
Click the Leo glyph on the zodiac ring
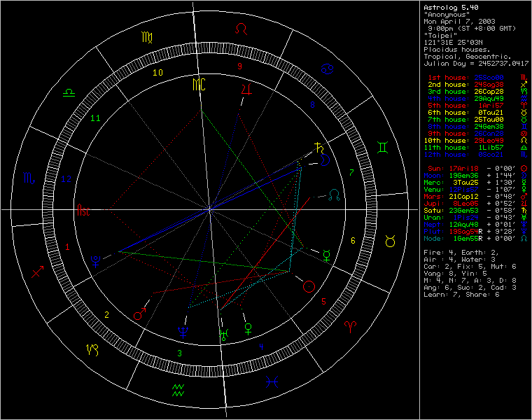[x=241, y=29]
